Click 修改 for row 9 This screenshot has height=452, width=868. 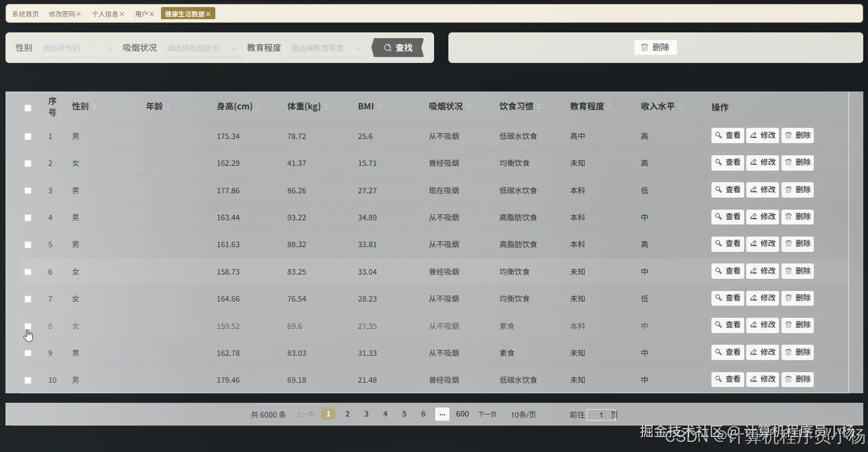(763, 352)
